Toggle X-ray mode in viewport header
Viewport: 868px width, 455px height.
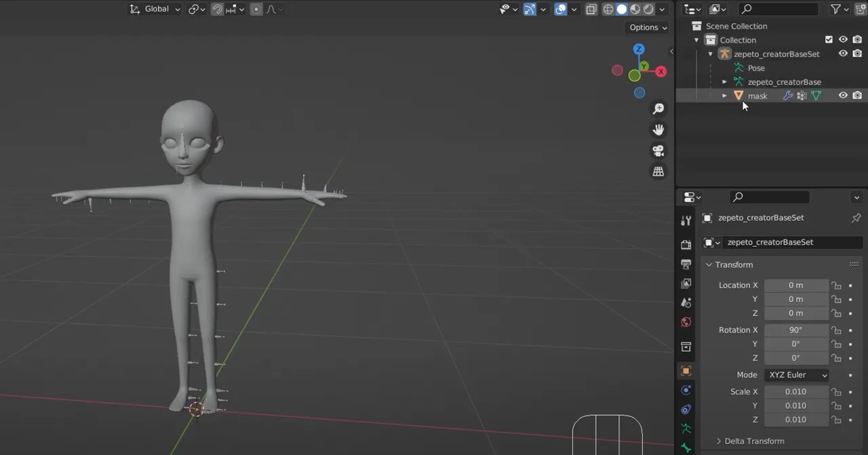[591, 9]
